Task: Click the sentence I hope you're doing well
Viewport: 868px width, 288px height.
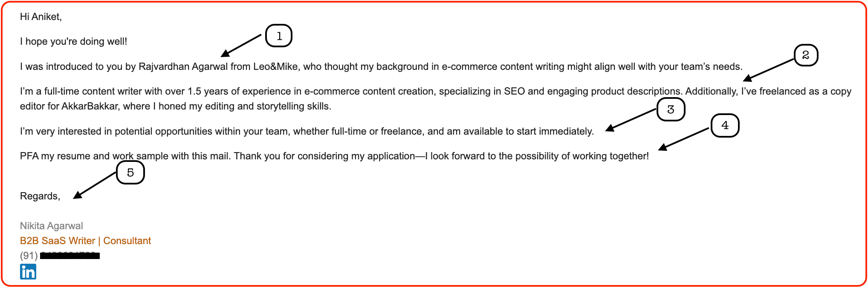Action: click(73, 41)
